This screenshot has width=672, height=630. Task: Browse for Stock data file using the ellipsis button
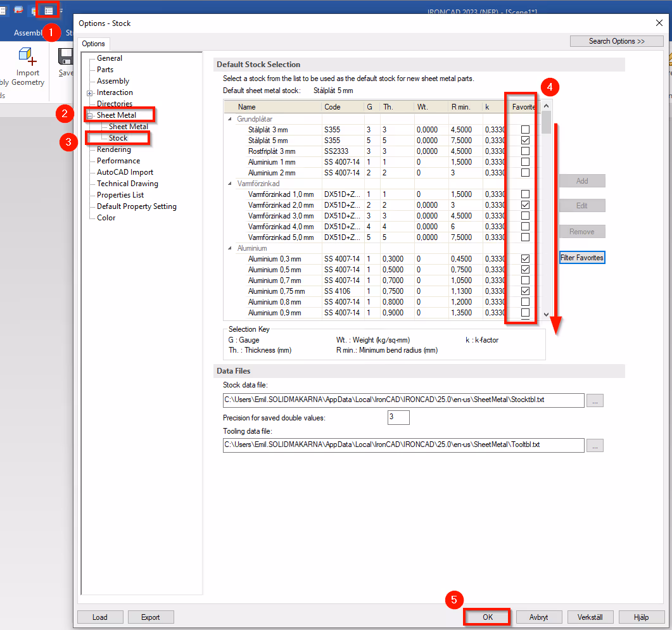click(x=594, y=400)
